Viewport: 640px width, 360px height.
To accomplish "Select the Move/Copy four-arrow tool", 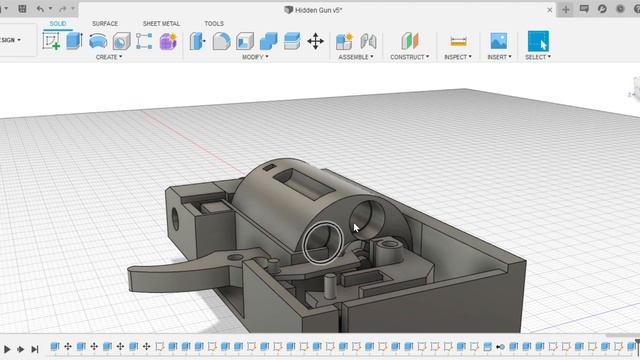I will (316, 41).
